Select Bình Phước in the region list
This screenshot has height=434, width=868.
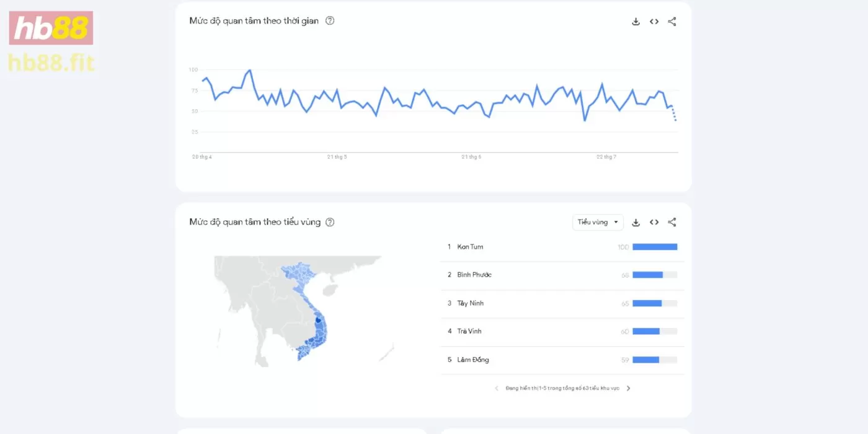click(x=474, y=275)
